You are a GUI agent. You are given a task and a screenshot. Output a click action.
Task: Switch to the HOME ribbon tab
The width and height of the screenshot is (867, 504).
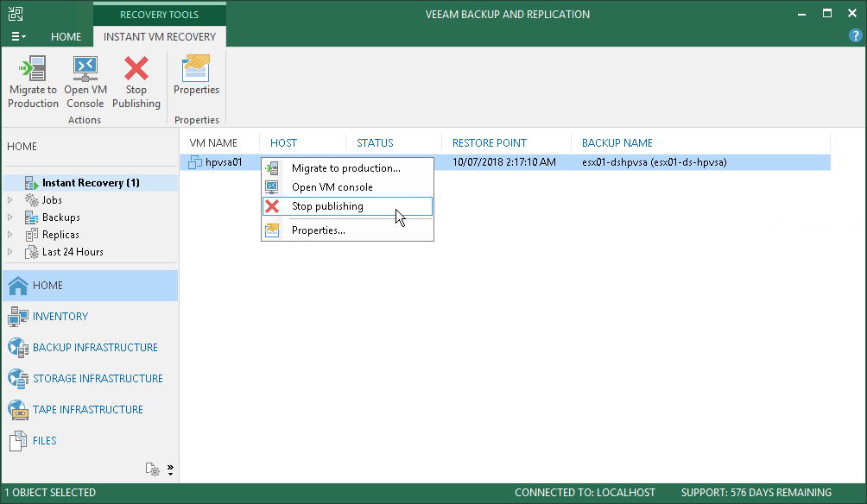click(x=66, y=36)
